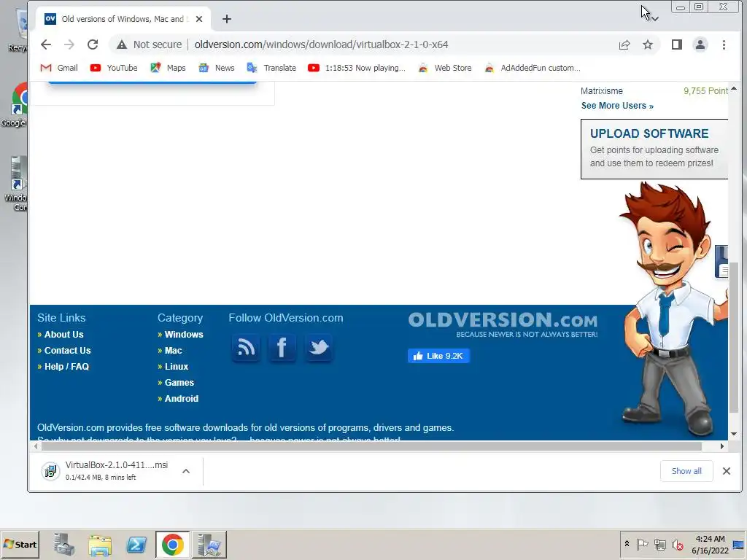The width and height of the screenshot is (747, 560).
Task: Open the Windows category link
Action: click(x=184, y=335)
